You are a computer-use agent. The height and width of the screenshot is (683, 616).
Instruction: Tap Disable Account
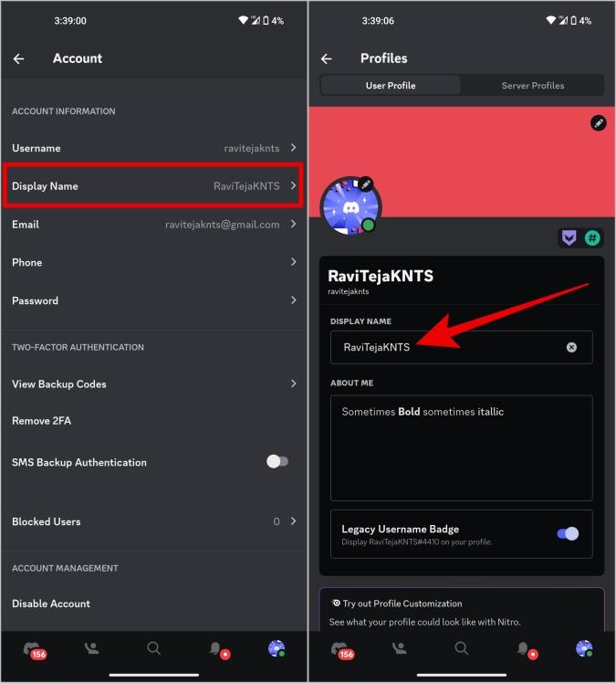[51, 604]
